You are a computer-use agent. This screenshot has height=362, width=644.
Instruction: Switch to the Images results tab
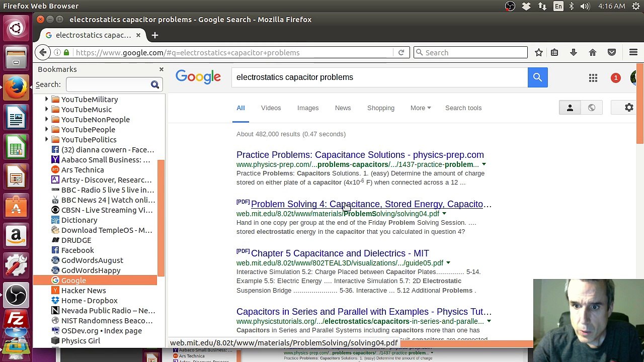coord(308,108)
